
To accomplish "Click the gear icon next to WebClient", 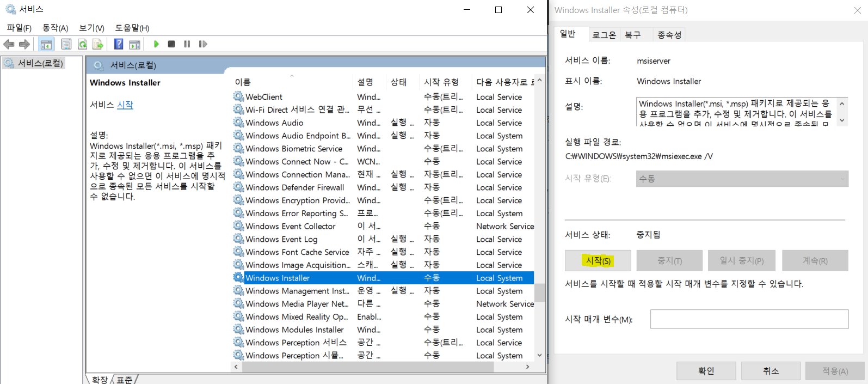I will [238, 96].
